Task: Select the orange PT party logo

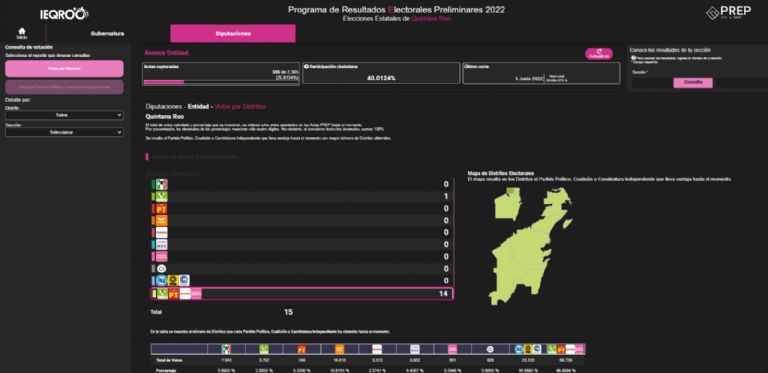Action: (161, 209)
